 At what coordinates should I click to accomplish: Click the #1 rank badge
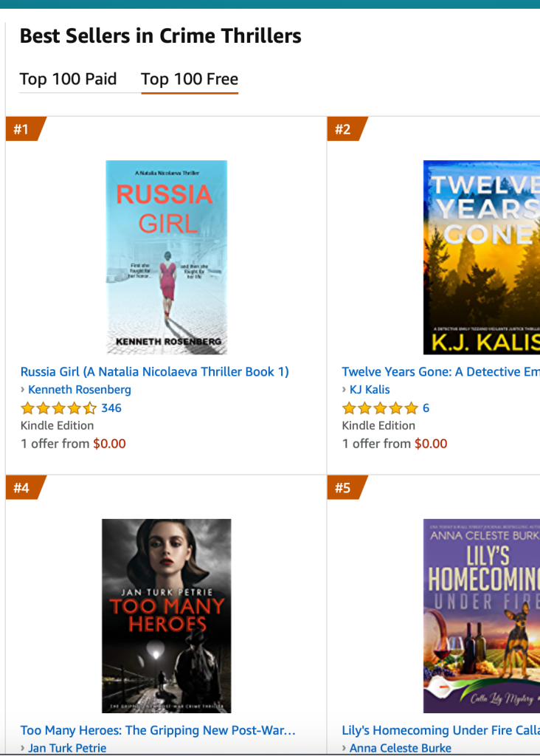coord(22,130)
